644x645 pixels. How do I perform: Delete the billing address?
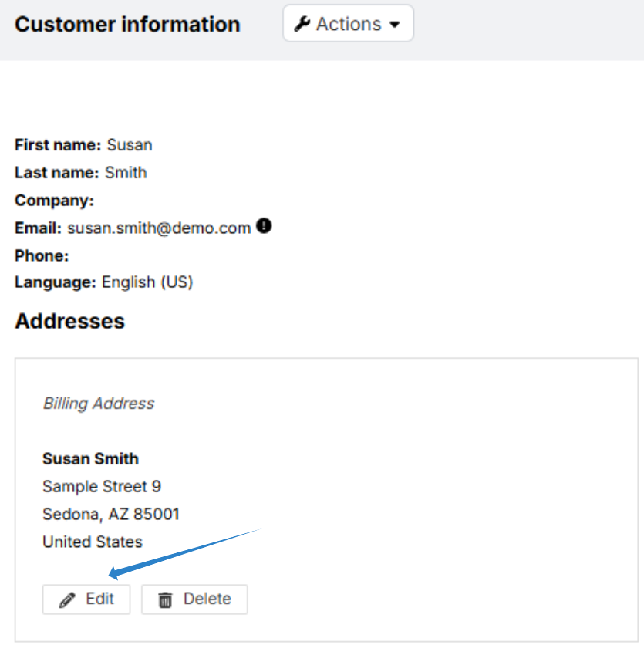click(194, 599)
